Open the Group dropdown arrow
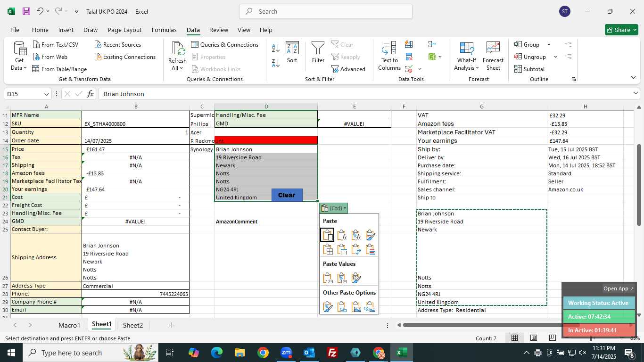This screenshot has width=644, height=362. (x=549, y=45)
